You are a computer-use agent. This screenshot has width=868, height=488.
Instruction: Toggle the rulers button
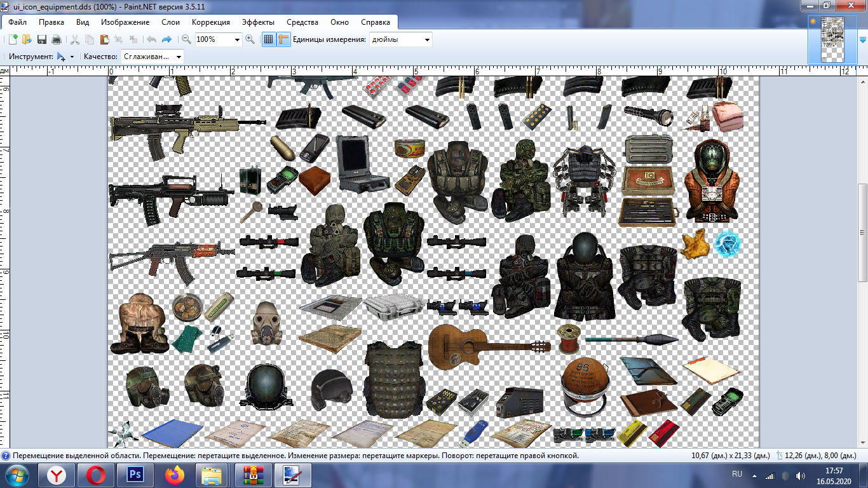point(283,39)
